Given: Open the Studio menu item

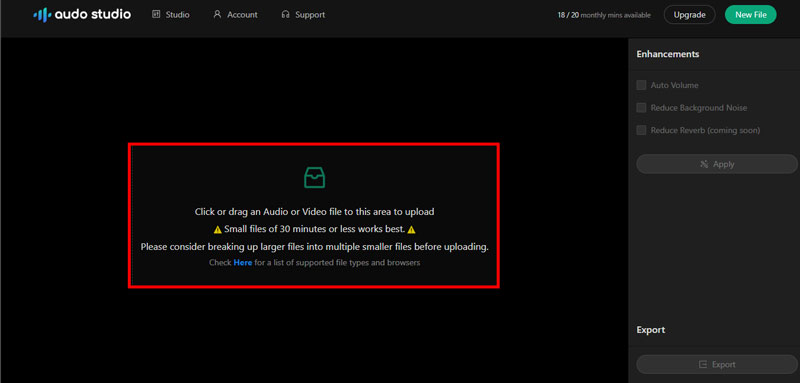Looking at the screenshot, I should click(171, 15).
